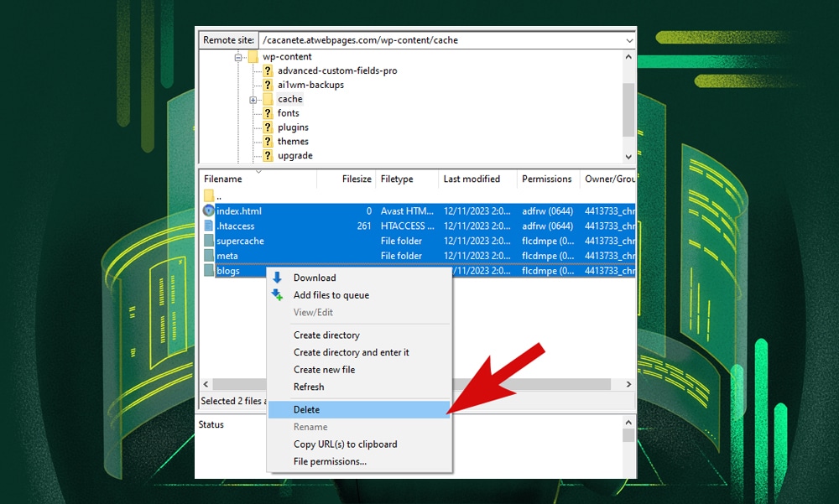Open the Remote site dropdown
839x504 pixels.
(x=628, y=39)
